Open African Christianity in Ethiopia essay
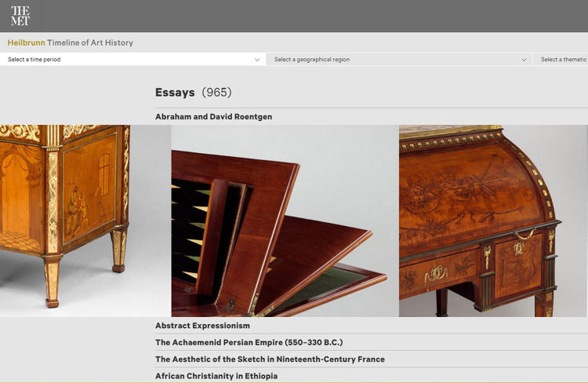Viewport: 588px width, 383px height. [216, 376]
